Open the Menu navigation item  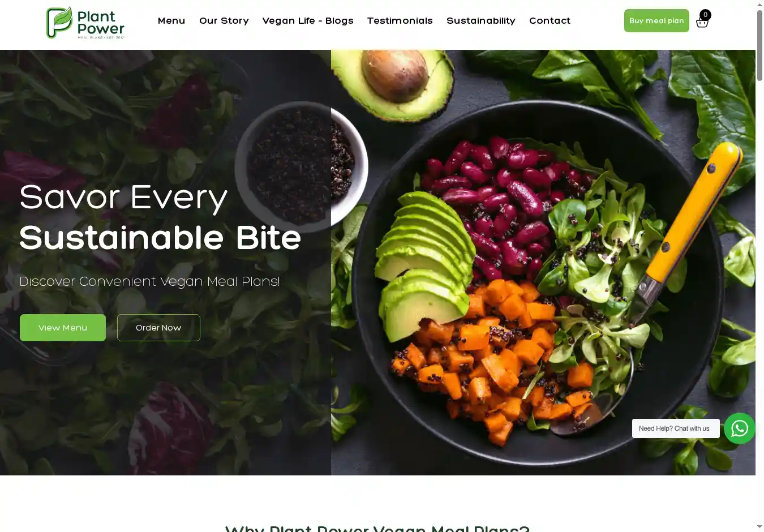[x=171, y=21]
